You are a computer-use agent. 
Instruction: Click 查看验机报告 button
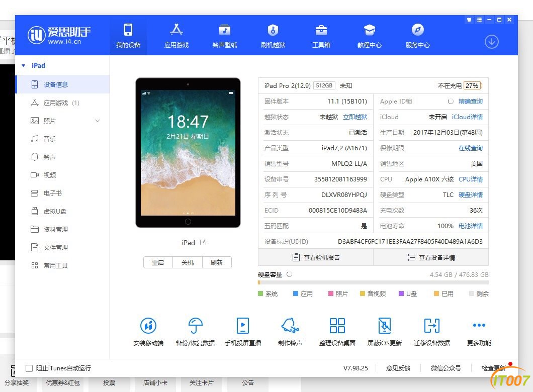316,257
